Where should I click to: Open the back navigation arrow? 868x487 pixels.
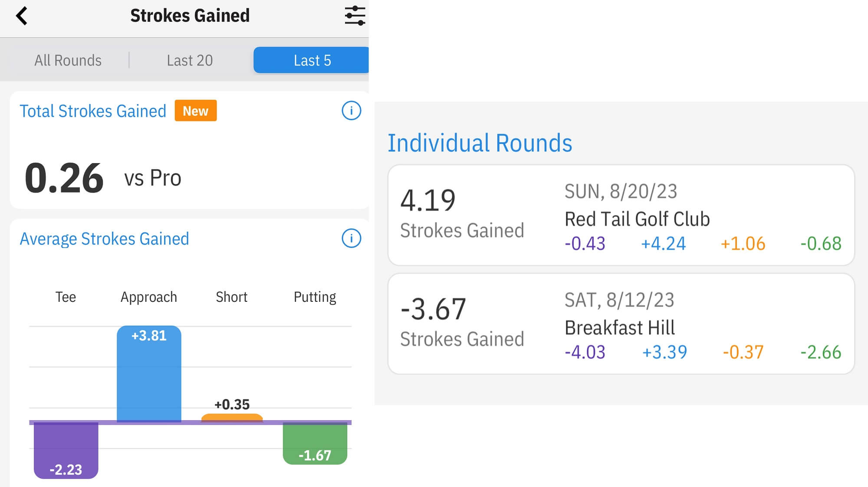[22, 15]
